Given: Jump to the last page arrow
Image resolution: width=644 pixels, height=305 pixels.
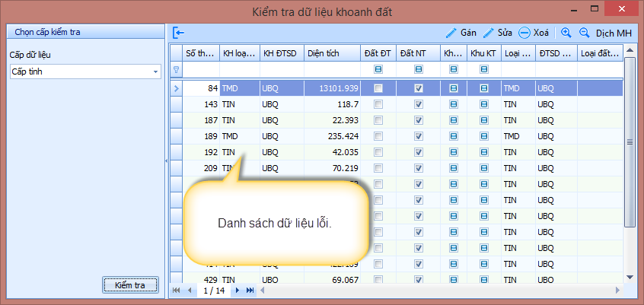Looking at the screenshot, I should [250, 291].
